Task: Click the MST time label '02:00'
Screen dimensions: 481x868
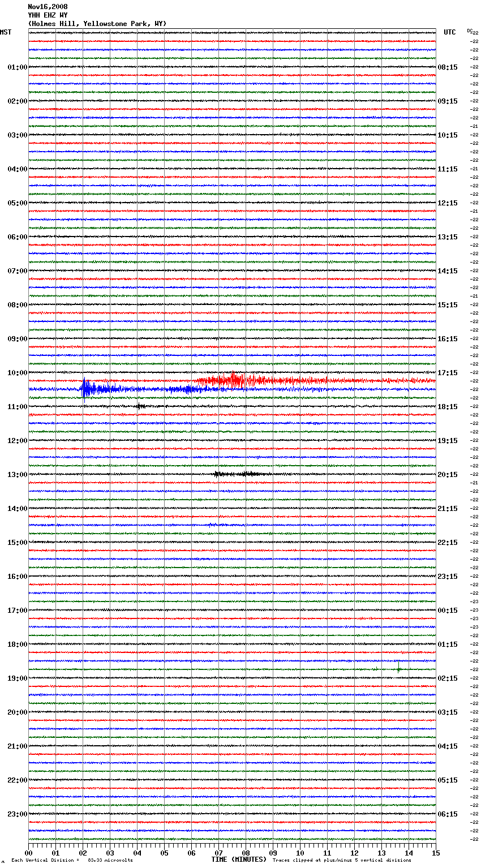Action: (x=18, y=101)
